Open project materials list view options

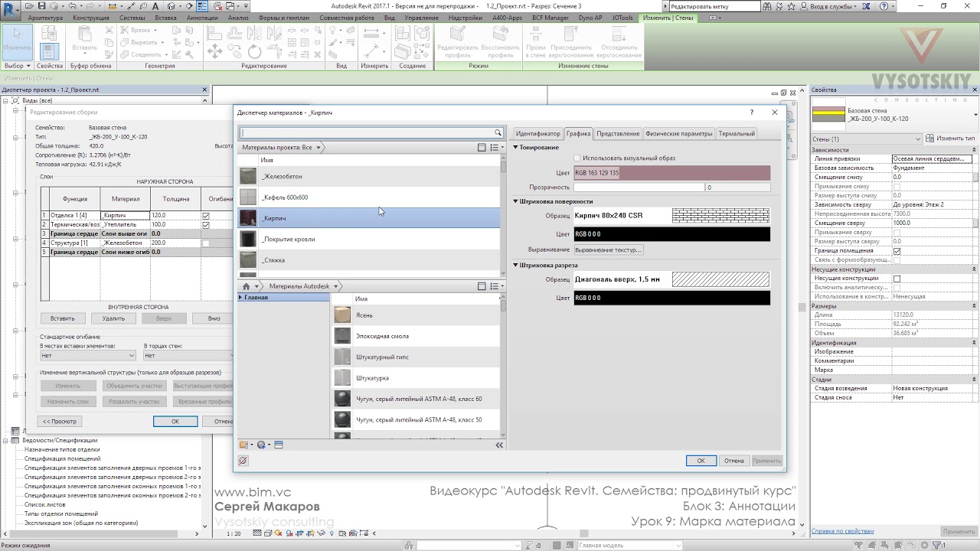(495, 147)
